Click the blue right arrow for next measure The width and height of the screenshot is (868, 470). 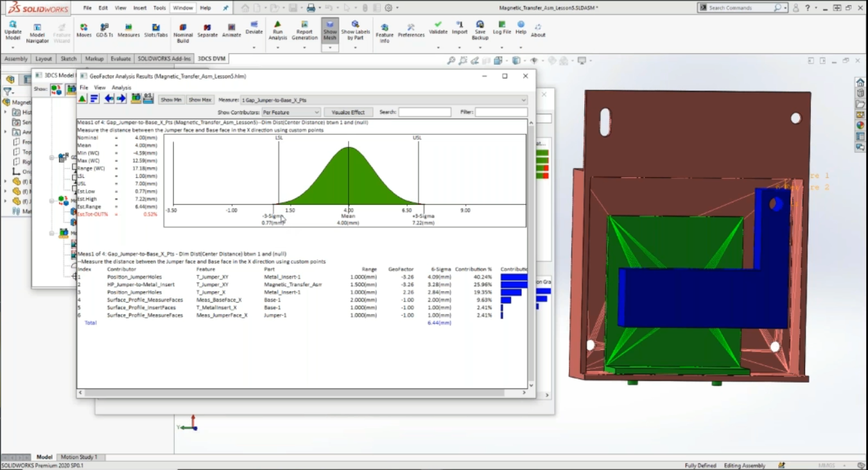click(121, 99)
